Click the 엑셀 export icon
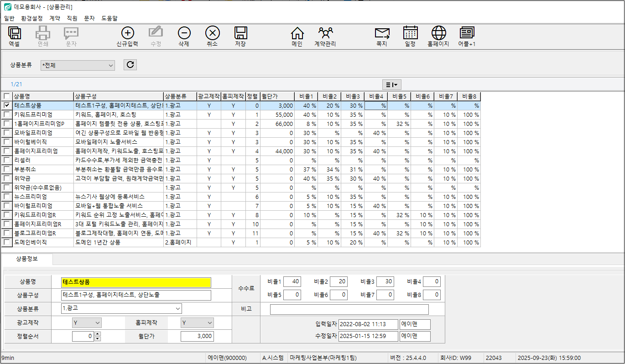 (x=15, y=33)
